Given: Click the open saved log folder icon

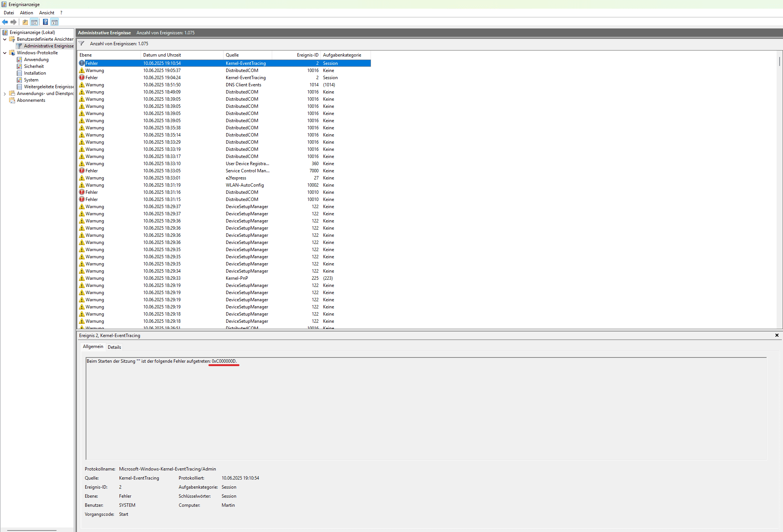Looking at the screenshot, I should click(25, 22).
